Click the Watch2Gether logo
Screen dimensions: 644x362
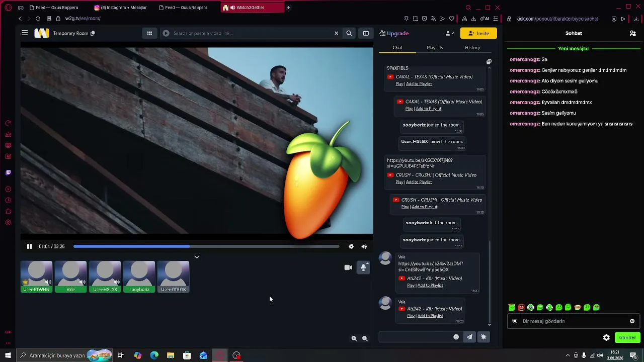pyautogui.click(x=42, y=33)
